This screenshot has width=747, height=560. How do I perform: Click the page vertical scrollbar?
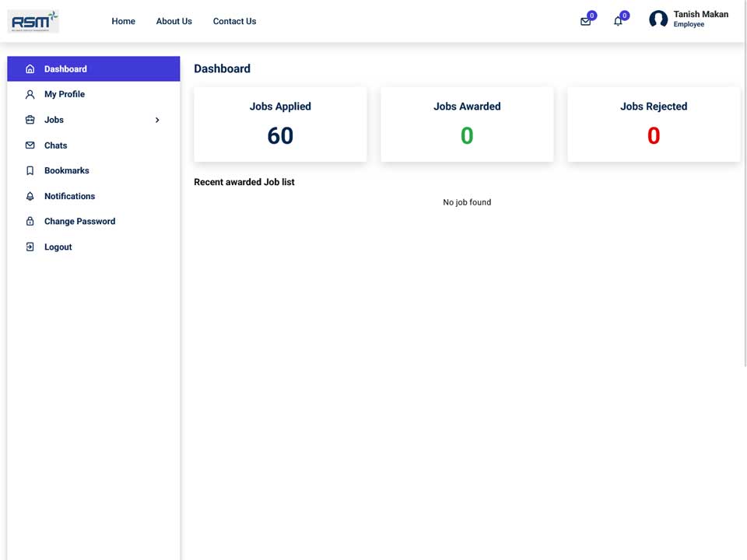tap(745, 184)
